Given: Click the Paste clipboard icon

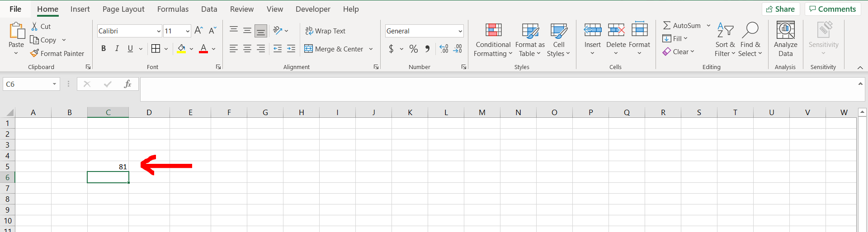Looking at the screenshot, I should [17, 30].
